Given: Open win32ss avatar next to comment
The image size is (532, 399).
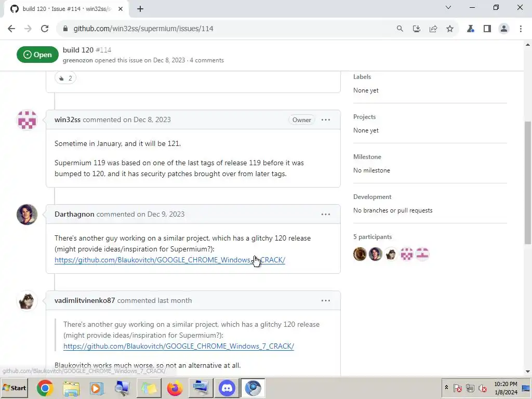Looking at the screenshot, I should tap(27, 120).
